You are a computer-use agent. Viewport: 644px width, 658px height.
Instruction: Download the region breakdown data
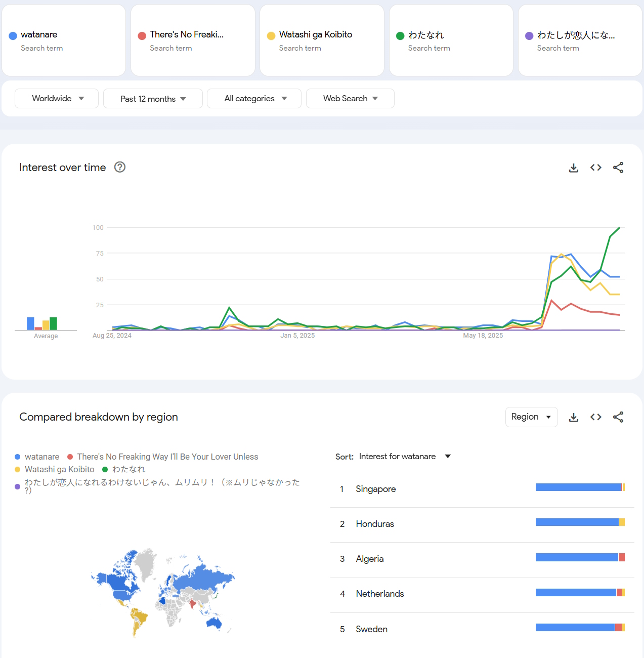[573, 417]
